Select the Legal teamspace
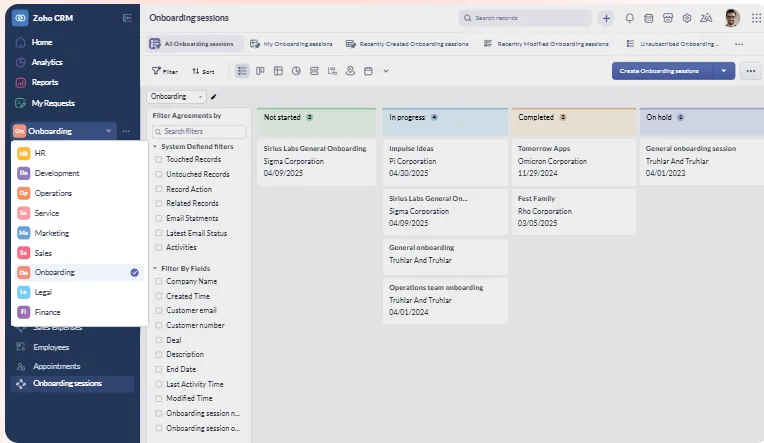The image size is (764, 443). pyautogui.click(x=80, y=292)
